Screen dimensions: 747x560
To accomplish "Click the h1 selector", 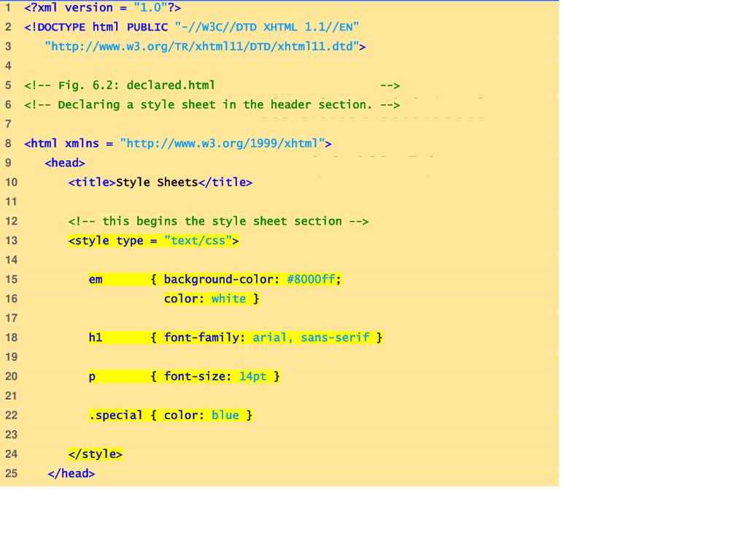I will click(x=96, y=338).
